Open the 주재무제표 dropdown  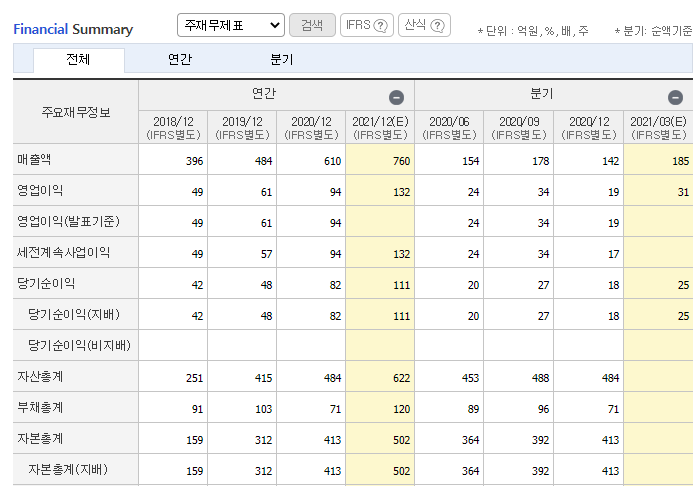click(x=231, y=25)
